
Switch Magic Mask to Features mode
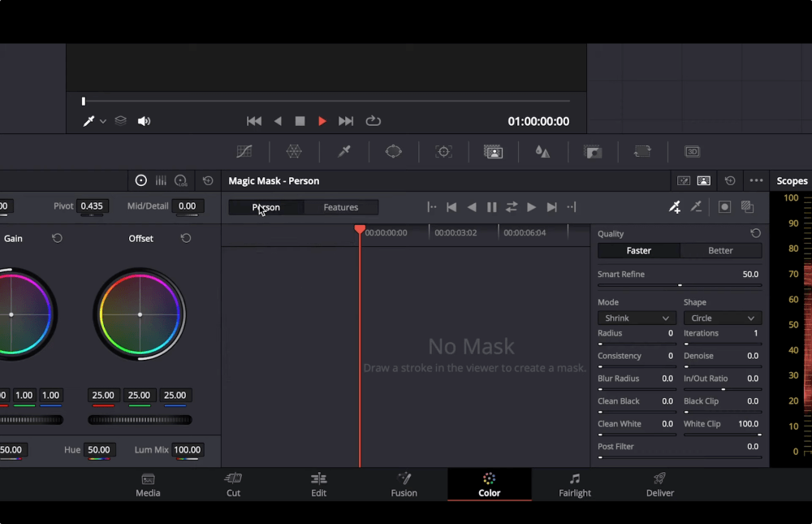coord(341,207)
